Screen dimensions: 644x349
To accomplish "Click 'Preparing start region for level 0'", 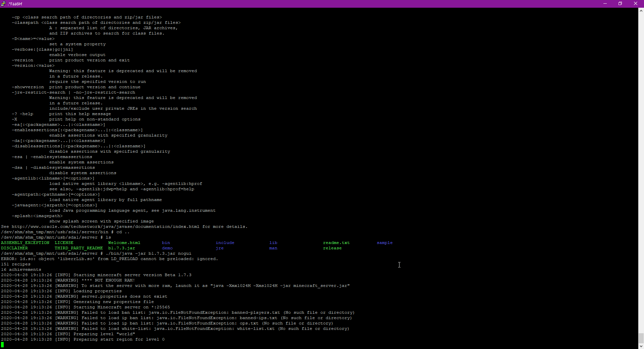I will [119, 339].
